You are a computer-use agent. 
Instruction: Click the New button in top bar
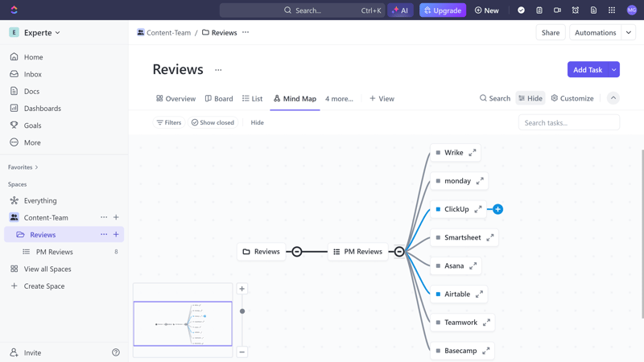pos(487,10)
